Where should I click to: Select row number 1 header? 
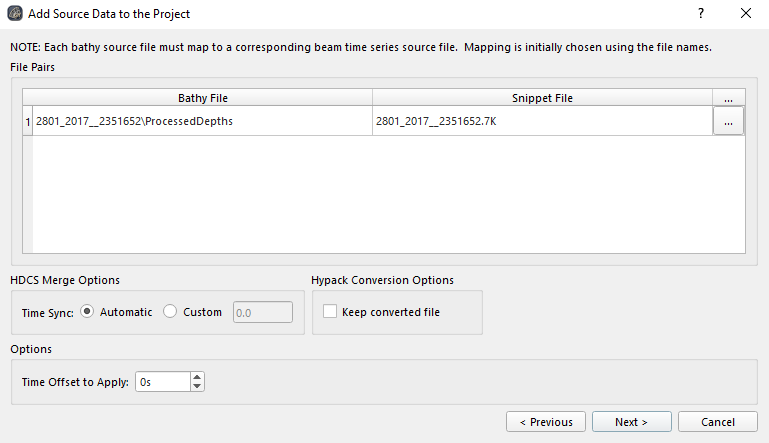pyautogui.click(x=28, y=121)
